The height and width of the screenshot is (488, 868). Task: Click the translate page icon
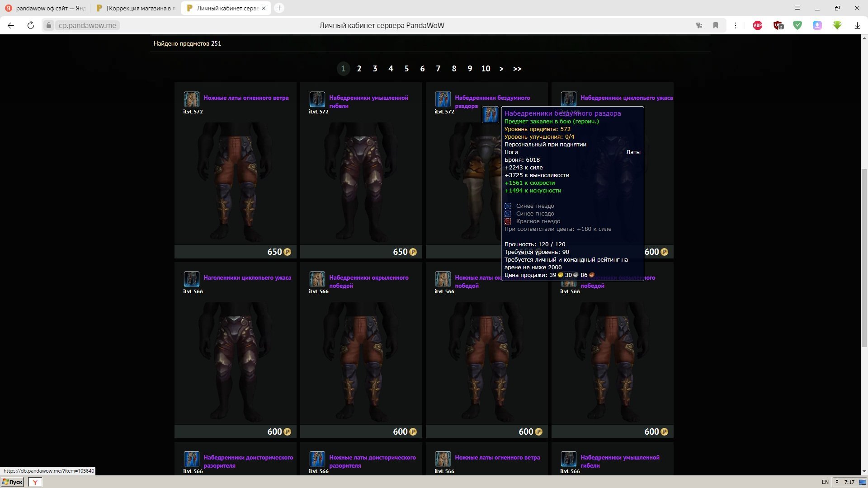(699, 26)
